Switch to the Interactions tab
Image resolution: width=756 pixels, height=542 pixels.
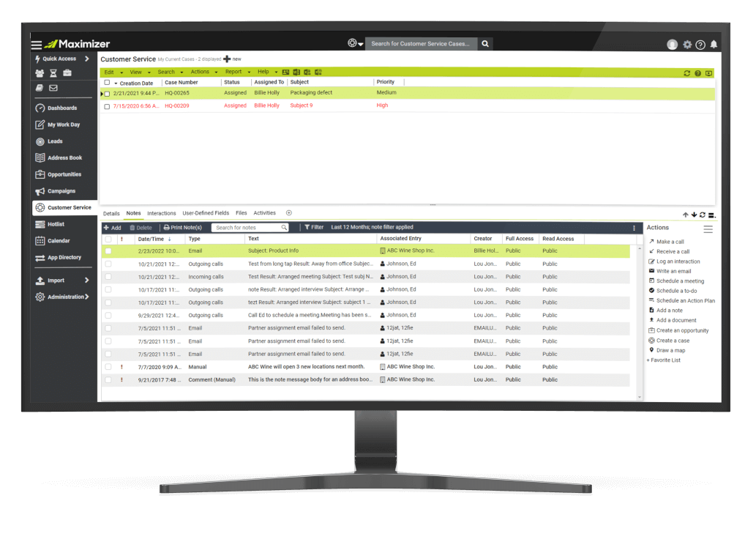(x=162, y=213)
